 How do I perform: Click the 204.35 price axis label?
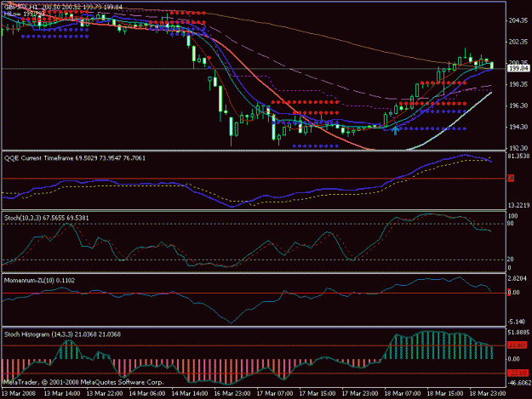click(x=518, y=20)
